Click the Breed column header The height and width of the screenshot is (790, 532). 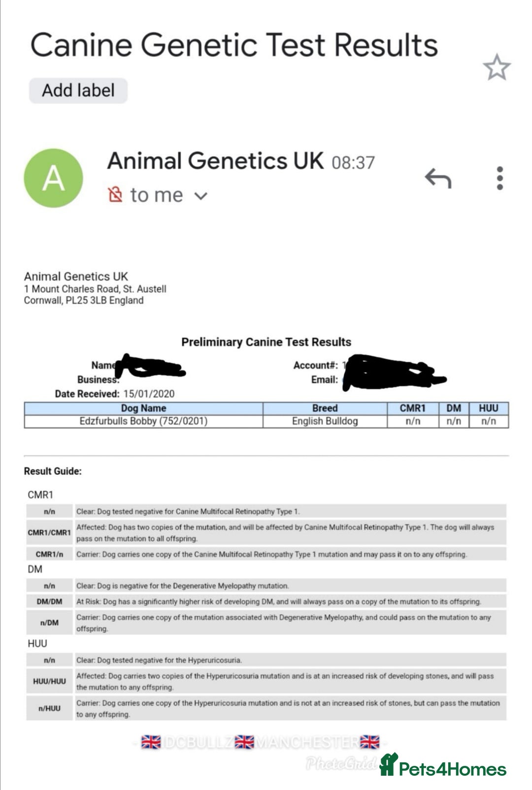325,408
